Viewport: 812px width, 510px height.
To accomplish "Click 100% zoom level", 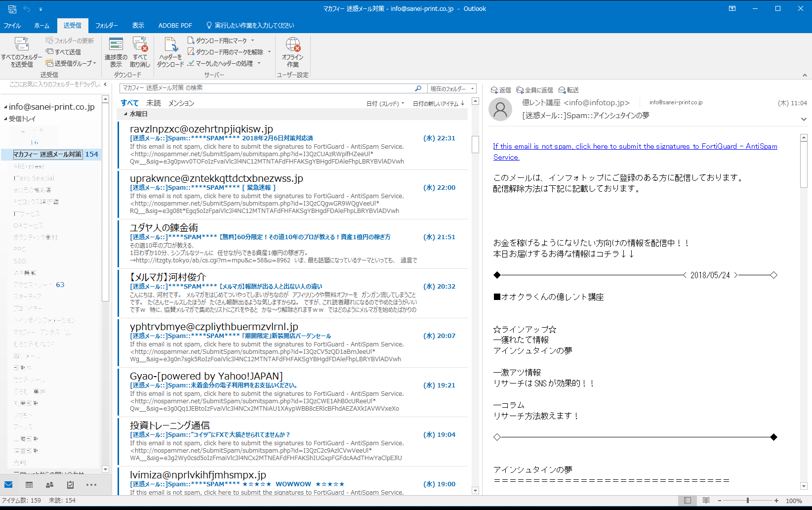I will tap(794, 501).
